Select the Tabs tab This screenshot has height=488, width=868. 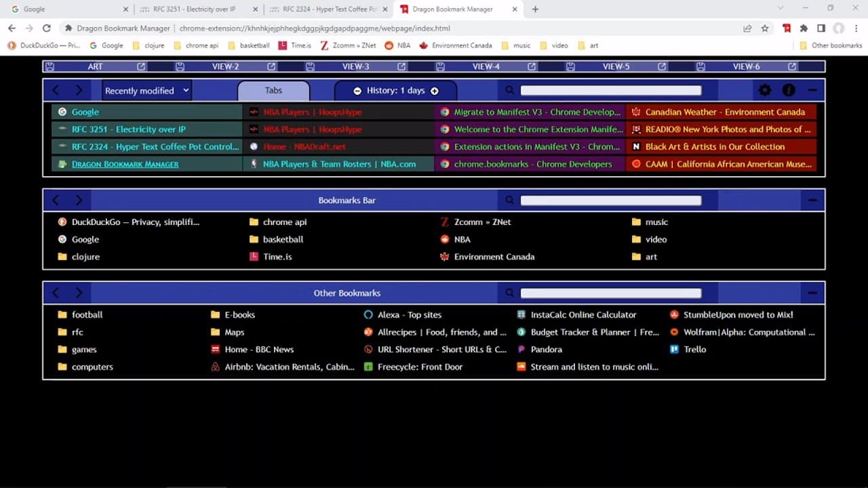click(273, 90)
